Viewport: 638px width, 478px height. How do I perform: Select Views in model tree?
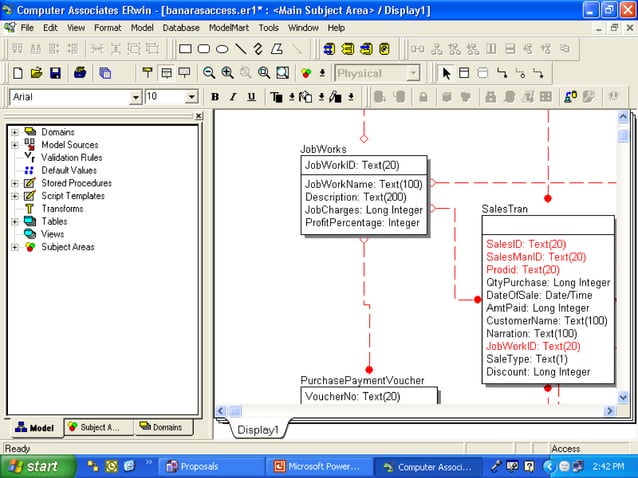click(x=52, y=234)
